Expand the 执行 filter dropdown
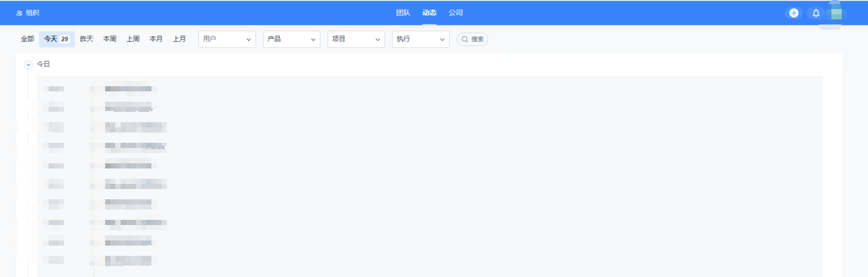868x277 pixels. pos(421,39)
